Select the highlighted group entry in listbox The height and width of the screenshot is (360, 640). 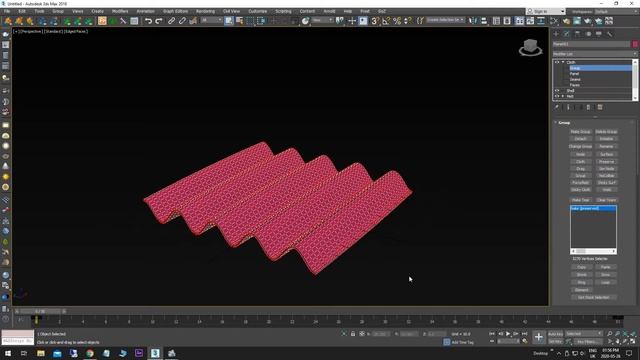click(x=593, y=209)
